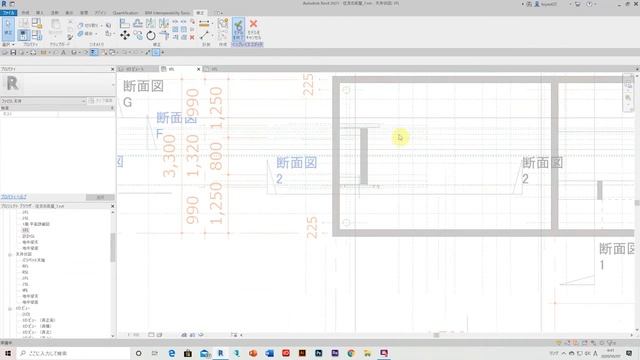Close the active view tab

point(199,69)
